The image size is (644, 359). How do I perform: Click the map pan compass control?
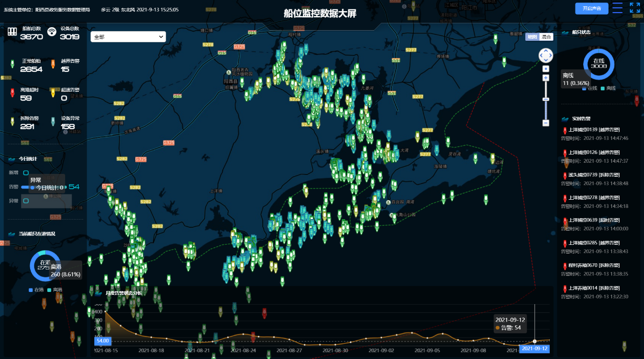pyautogui.click(x=546, y=55)
